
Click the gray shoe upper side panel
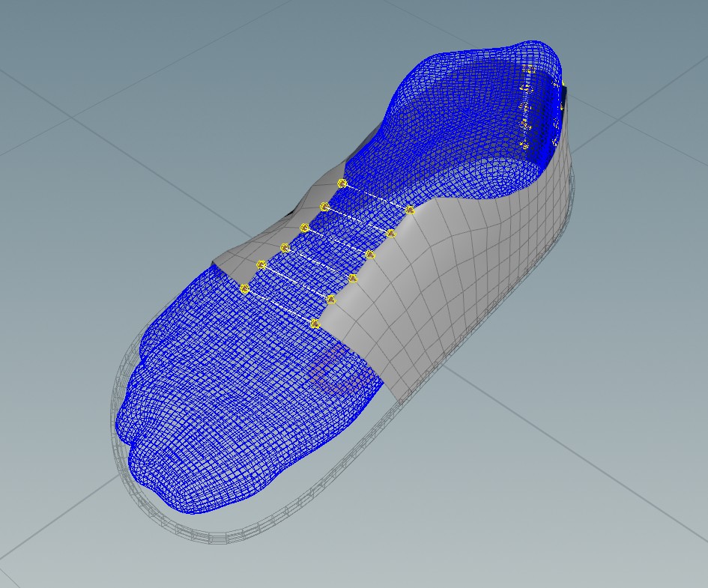(435, 300)
